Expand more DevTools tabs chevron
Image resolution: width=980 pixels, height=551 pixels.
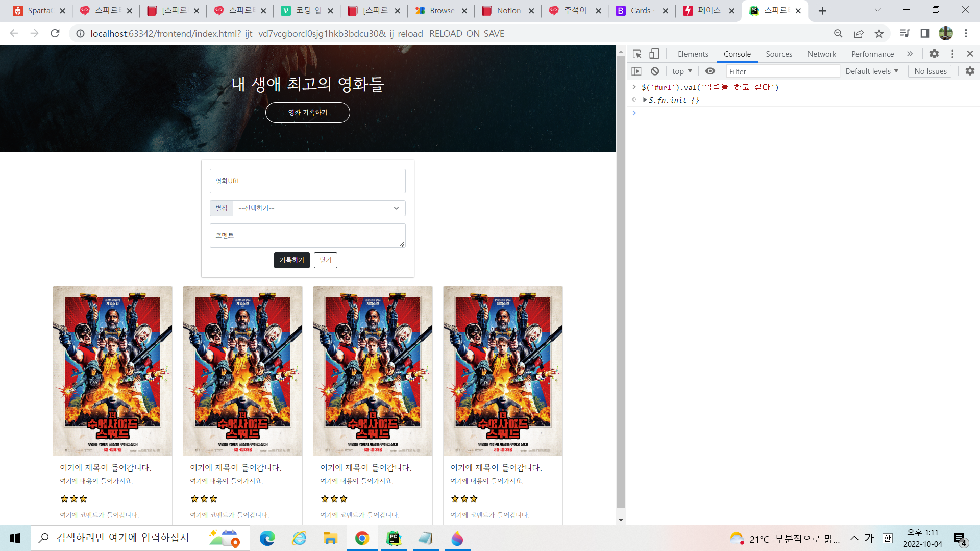(x=910, y=54)
